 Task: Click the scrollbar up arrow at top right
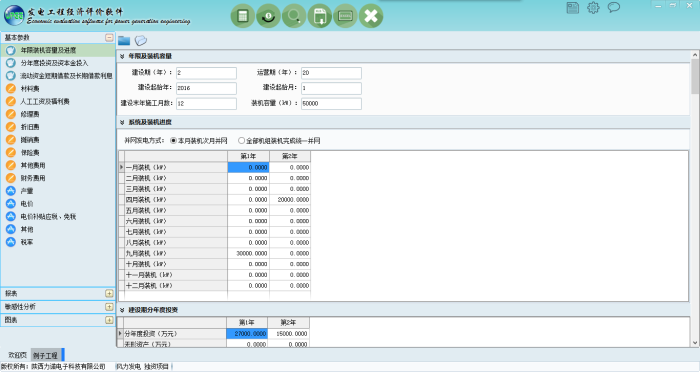[695, 54]
